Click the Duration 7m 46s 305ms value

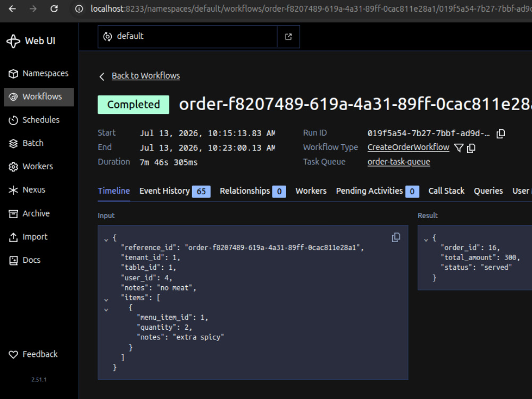(168, 162)
